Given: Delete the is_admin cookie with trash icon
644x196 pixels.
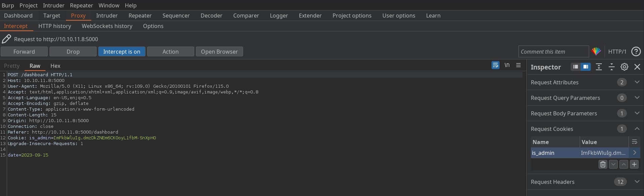Looking at the screenshot, I should pos(603,164).
